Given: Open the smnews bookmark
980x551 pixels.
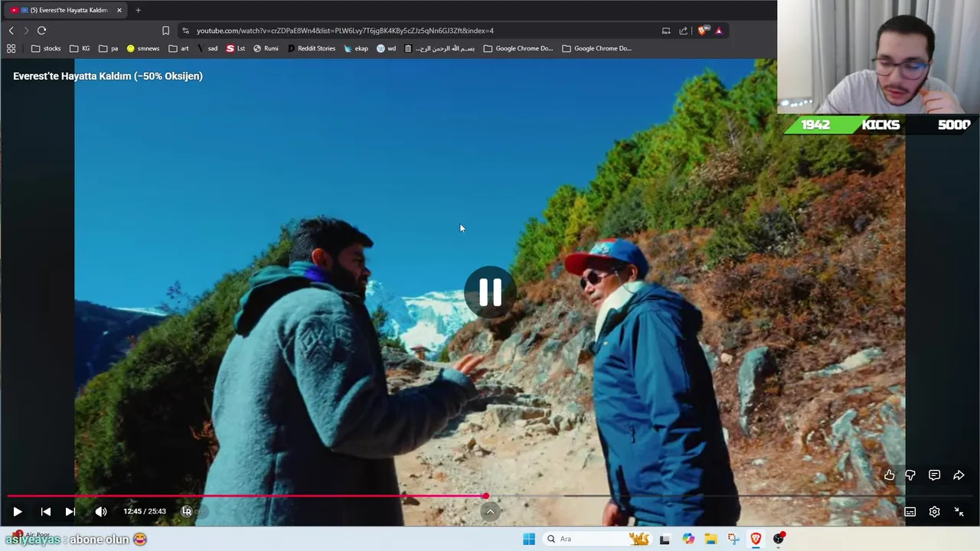Looking at the screenshot, I should pos(143,48).
